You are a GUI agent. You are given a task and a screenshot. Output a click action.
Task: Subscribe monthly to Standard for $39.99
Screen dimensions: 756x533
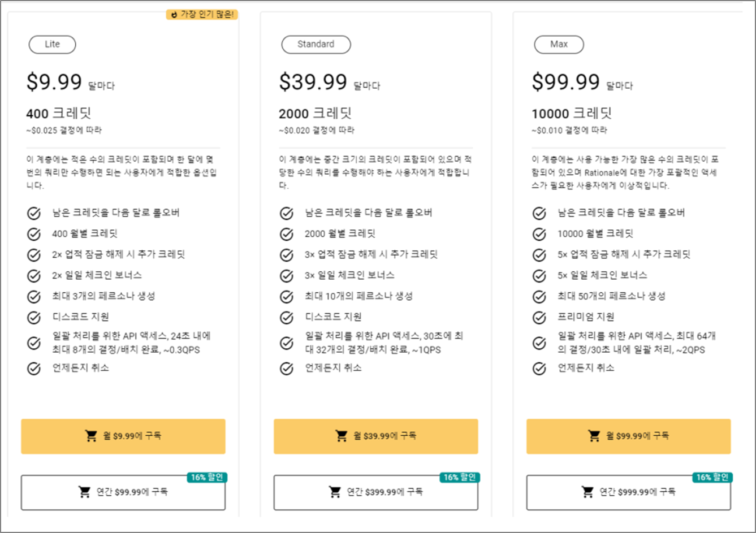point(376,436)
